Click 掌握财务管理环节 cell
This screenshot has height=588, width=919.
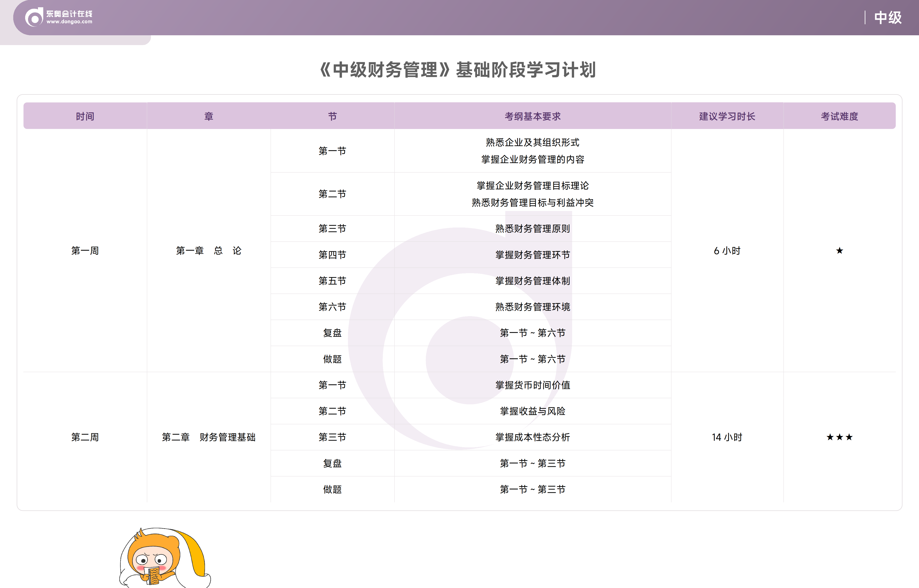533,255
